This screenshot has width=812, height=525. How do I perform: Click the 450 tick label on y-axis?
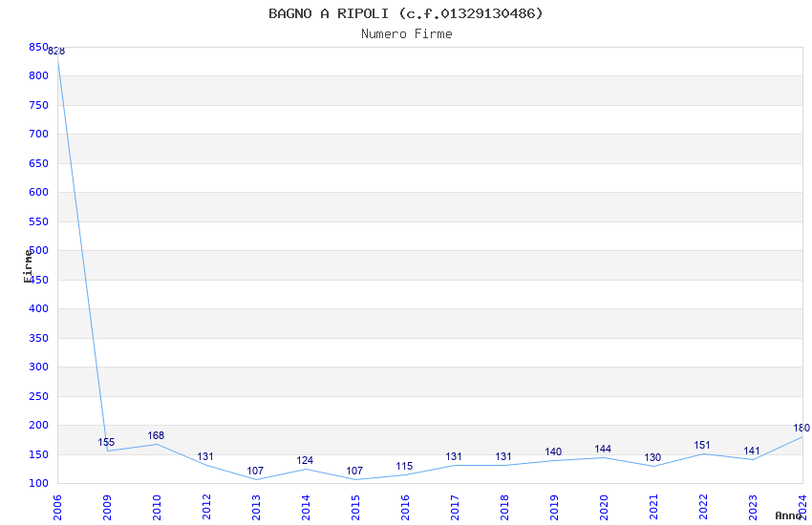(38, 280)
